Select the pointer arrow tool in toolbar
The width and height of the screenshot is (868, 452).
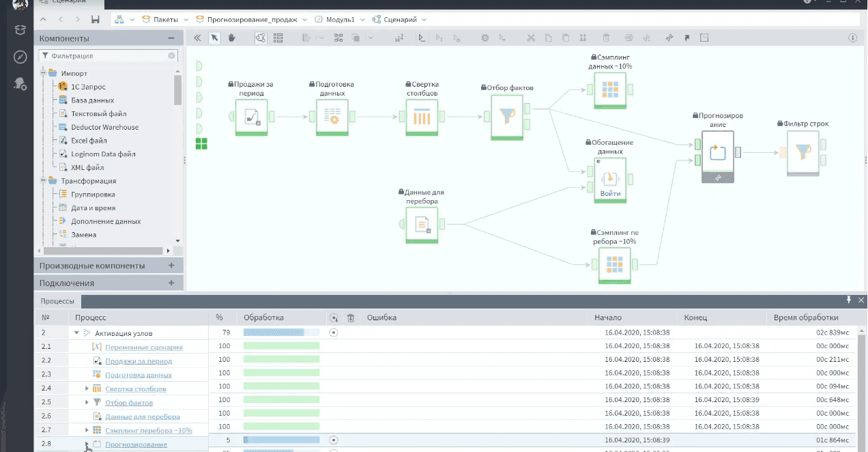(x=215, y=38)
